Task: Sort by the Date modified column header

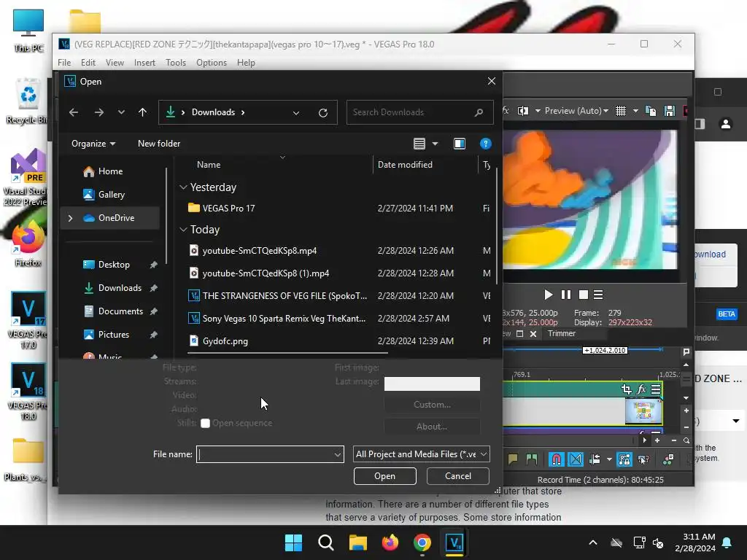Action: coord(405,165)
